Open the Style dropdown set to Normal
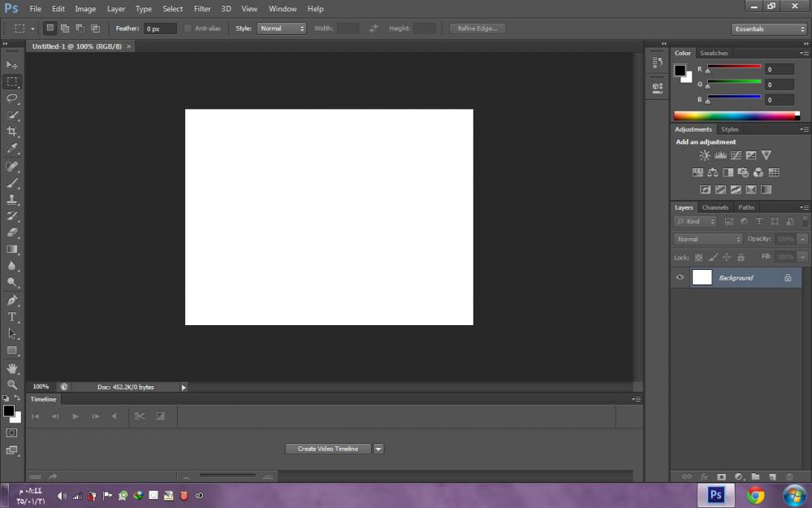Screen dimensions: 812x508 tap(281, 28)
